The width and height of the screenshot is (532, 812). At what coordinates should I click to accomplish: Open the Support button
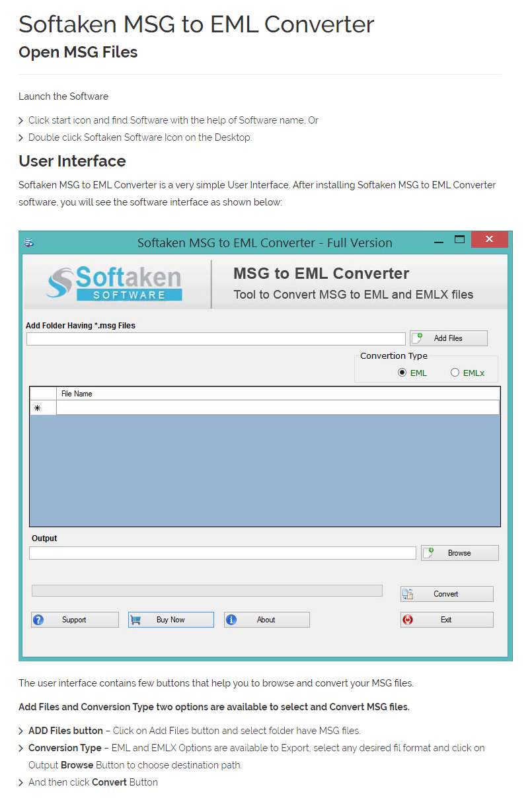point(75,620)
